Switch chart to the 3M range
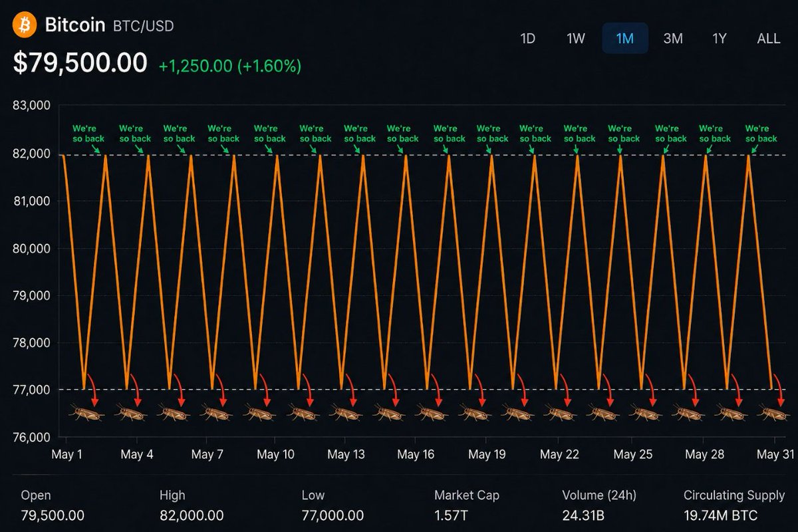 673,38
